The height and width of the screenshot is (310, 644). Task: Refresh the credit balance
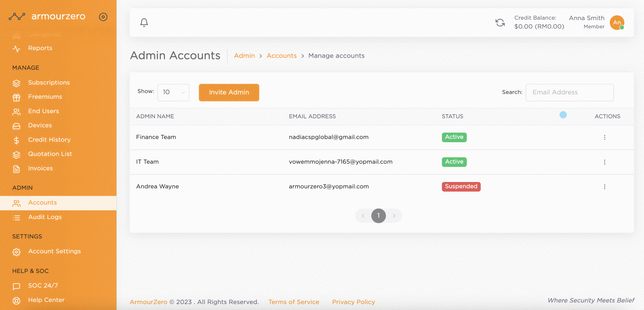pos(500,22)
